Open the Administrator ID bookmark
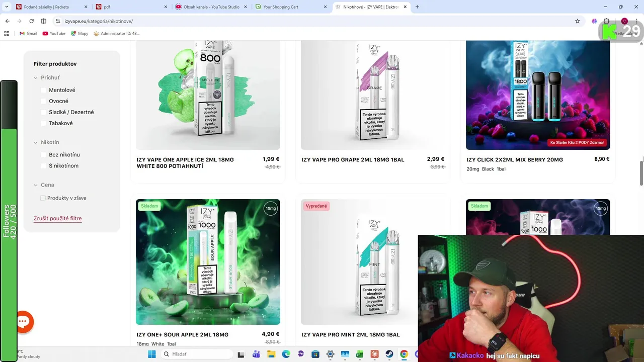This screenshot has width=644, height=362. (116, 33)
